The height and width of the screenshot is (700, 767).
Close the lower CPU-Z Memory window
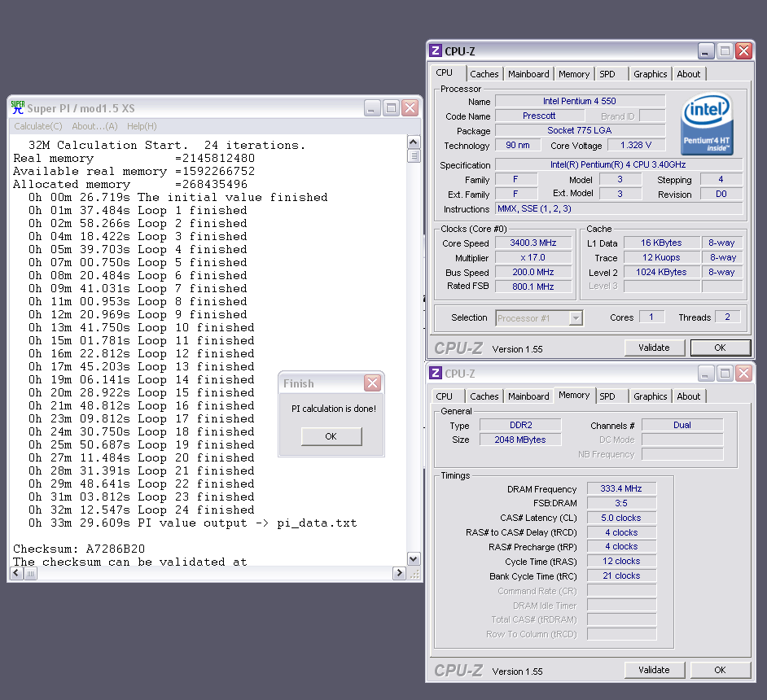(744, 374)
